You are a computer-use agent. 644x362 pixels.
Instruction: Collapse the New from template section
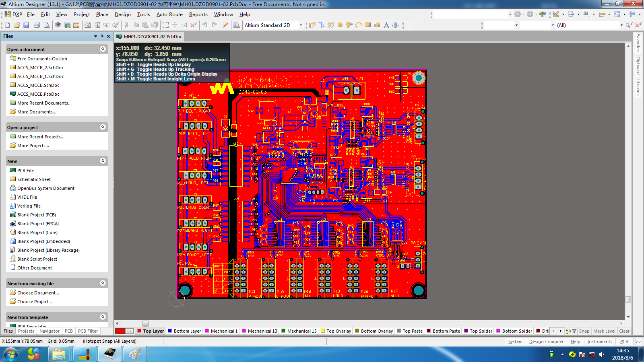(103, 317)
